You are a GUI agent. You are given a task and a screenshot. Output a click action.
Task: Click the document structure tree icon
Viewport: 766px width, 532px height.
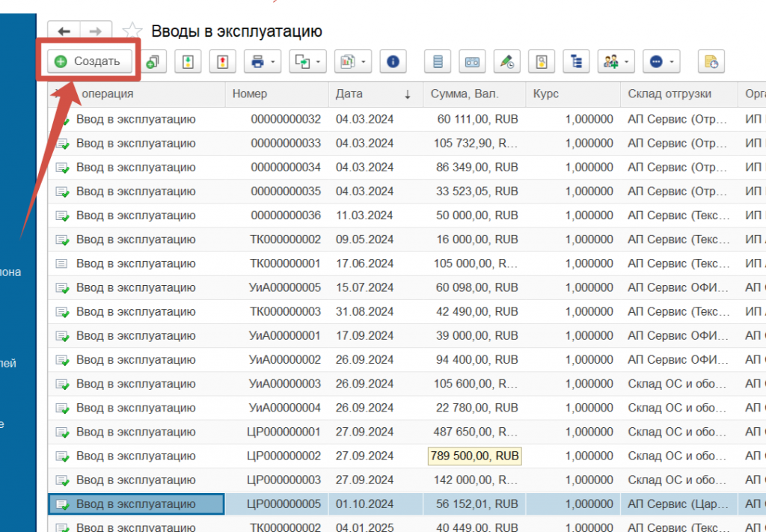click(576, 62)
